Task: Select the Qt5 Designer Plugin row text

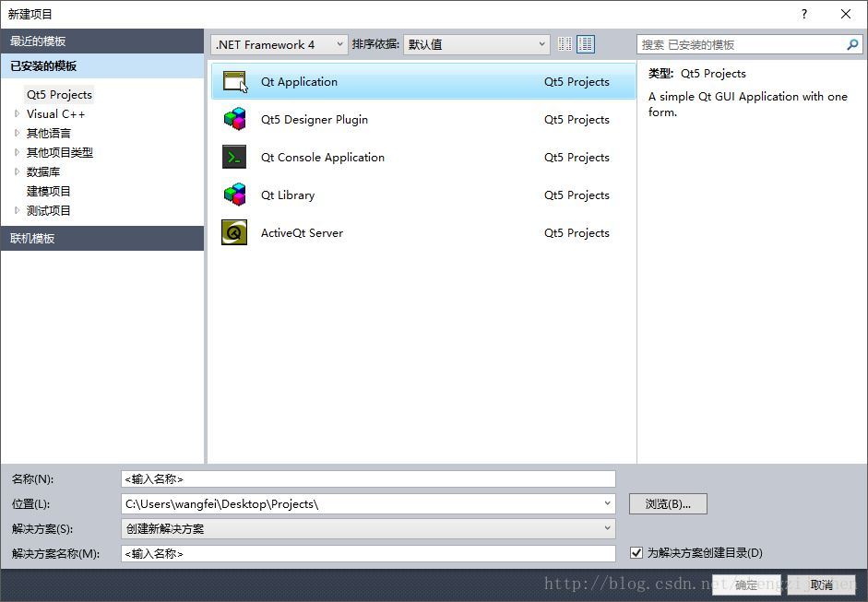Action: tap(314, 120)
